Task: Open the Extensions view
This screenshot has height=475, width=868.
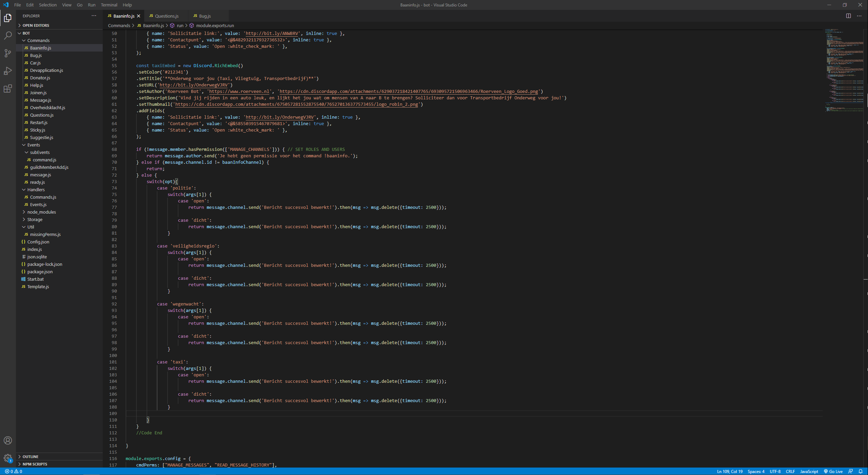Action: (8, 89)
